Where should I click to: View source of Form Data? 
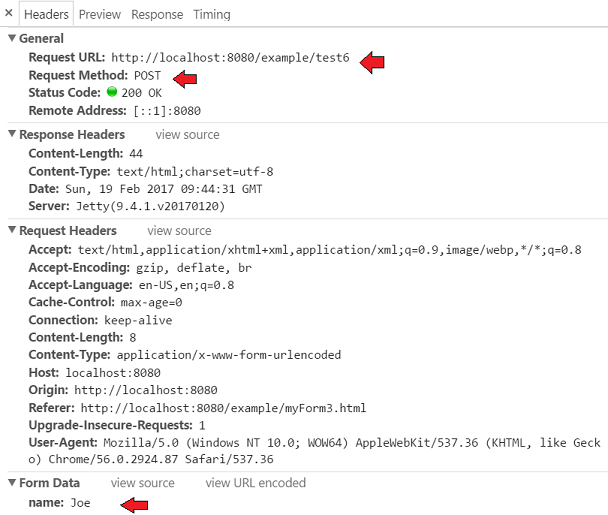[x=142, y=483]
